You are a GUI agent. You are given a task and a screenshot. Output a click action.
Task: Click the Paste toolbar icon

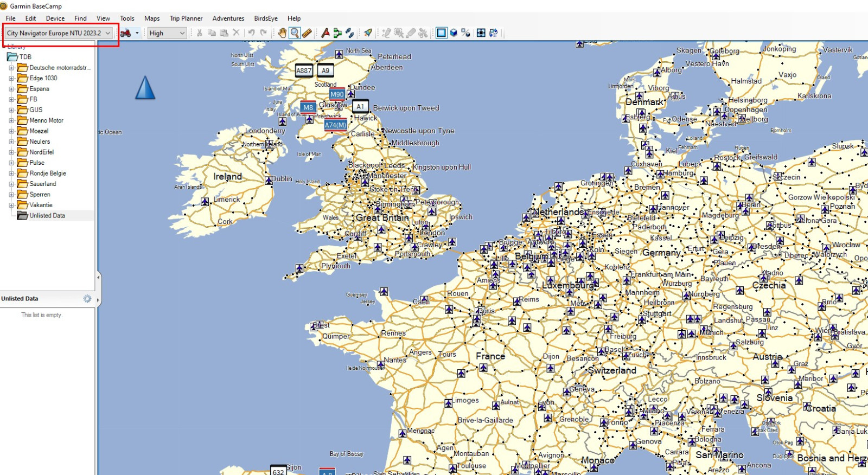pyautogui.click(x=224, y=33)
